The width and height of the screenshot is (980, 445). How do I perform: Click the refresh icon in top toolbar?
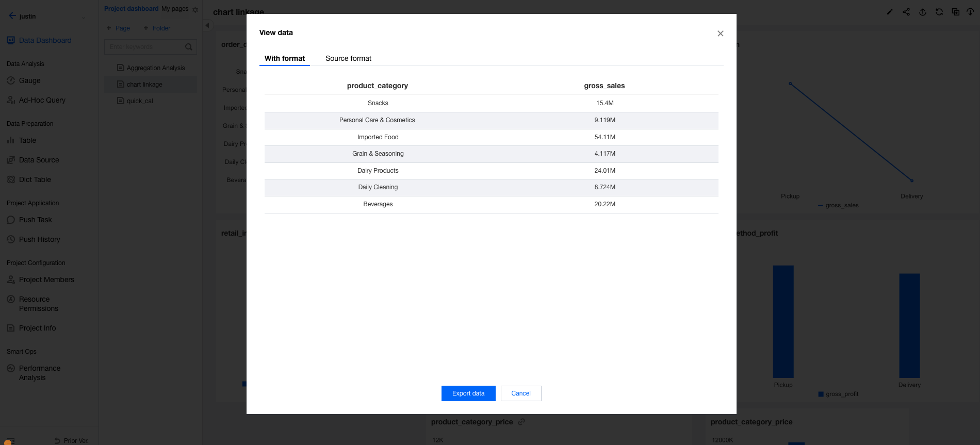939,12
